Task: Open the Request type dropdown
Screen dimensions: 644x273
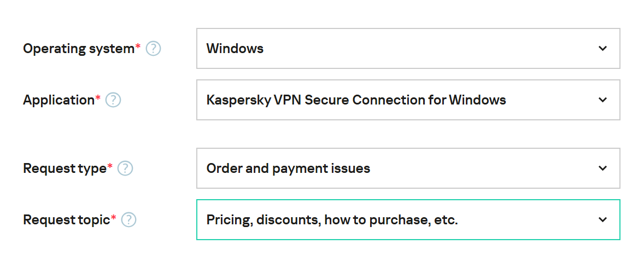Action: (x=408, y=168)
